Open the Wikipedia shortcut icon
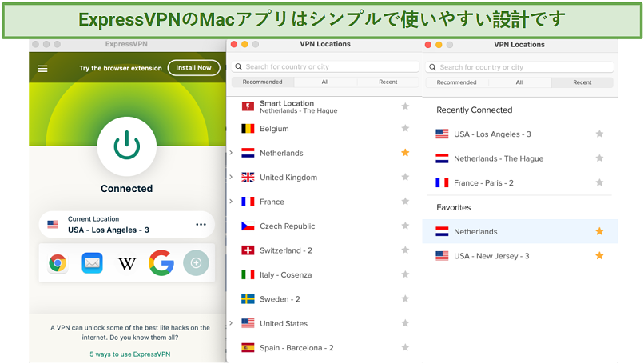 (127, 263)
